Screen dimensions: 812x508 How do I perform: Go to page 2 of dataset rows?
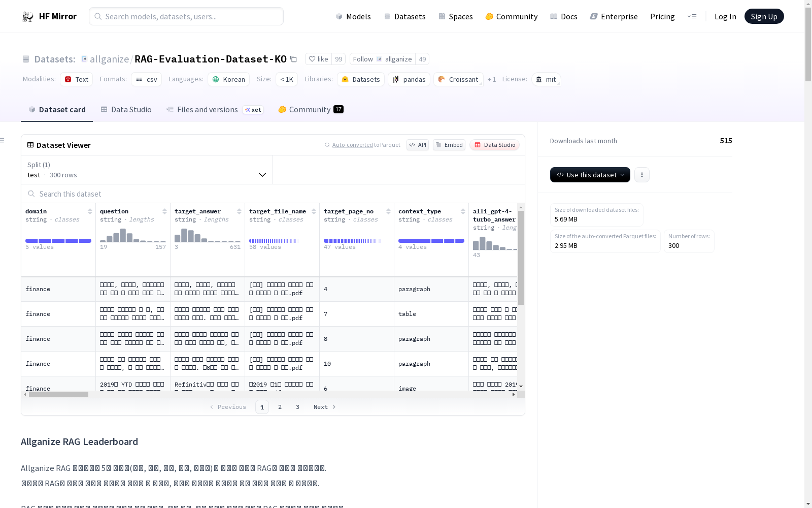280,407
